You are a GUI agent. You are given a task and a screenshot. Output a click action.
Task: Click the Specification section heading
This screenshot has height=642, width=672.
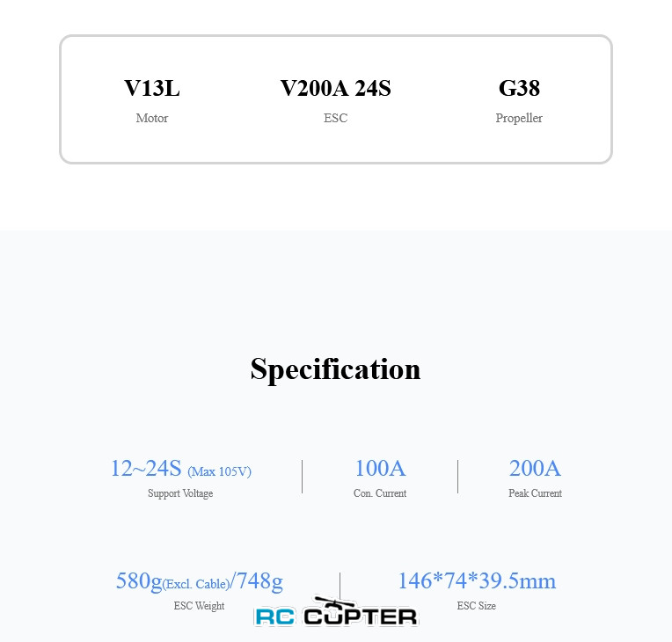[x=335, y=368]
